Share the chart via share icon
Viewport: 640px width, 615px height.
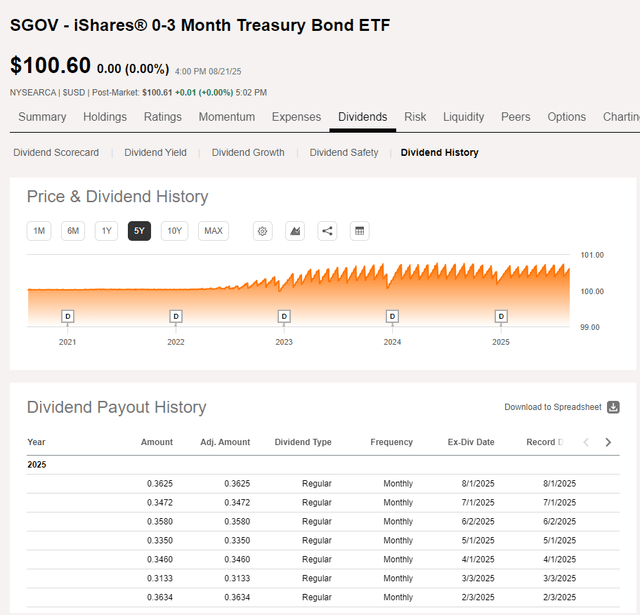(327, 231)
